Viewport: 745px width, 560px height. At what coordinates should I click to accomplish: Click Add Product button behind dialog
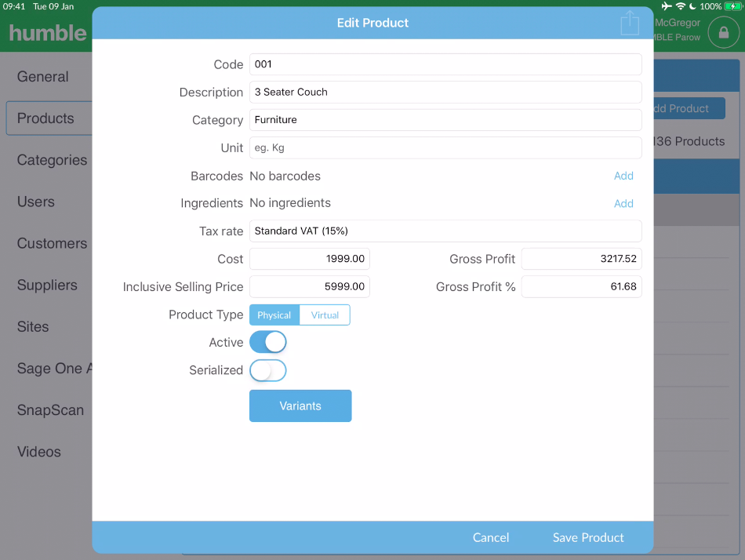(x=689, y=108)
